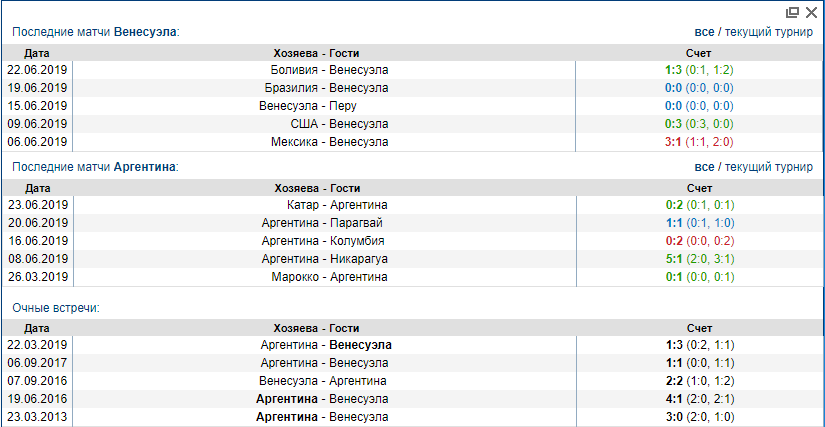The image size is (825, 427).
Task: Click the open-in-new-window icon
Action: coord(792,12)
